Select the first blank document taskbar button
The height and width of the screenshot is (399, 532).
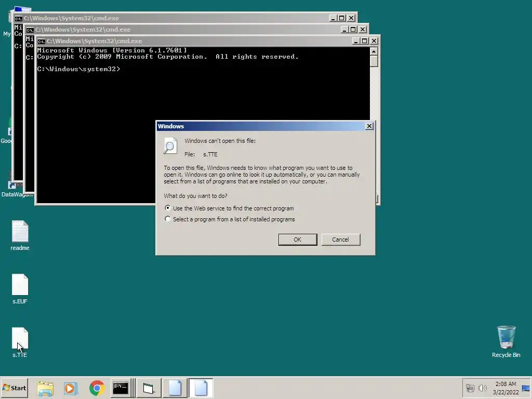coord(175,388)
